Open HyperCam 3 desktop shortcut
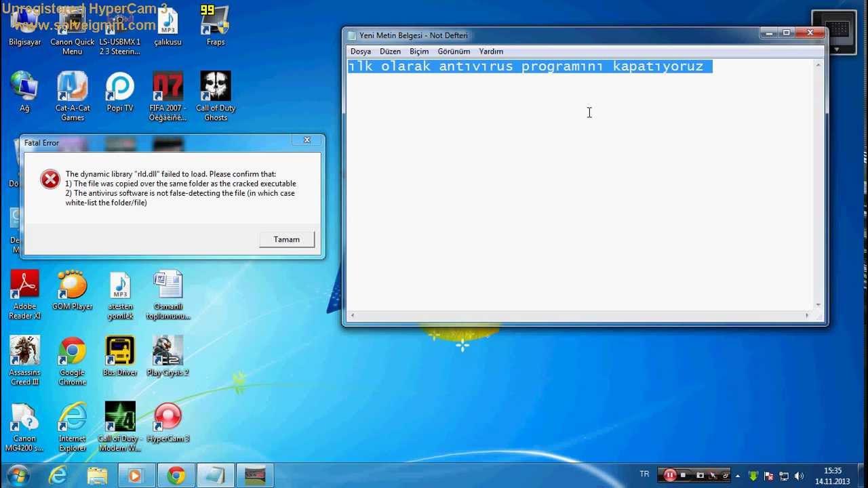The width and height of the screenshot is (868, 488). pyautogui.click(x=167, y=422)
